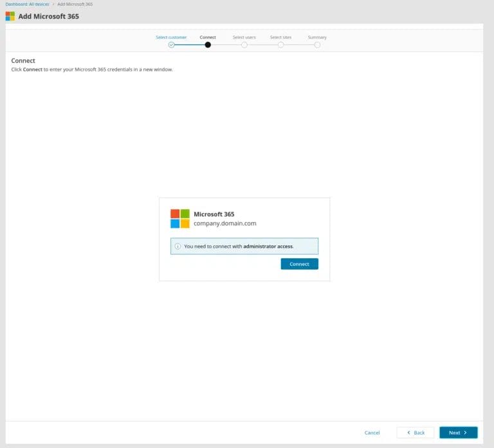Click the 'Add Microsoft 365' breadcrumb text
Screen dimensions: 494x448
pos(75,4)
